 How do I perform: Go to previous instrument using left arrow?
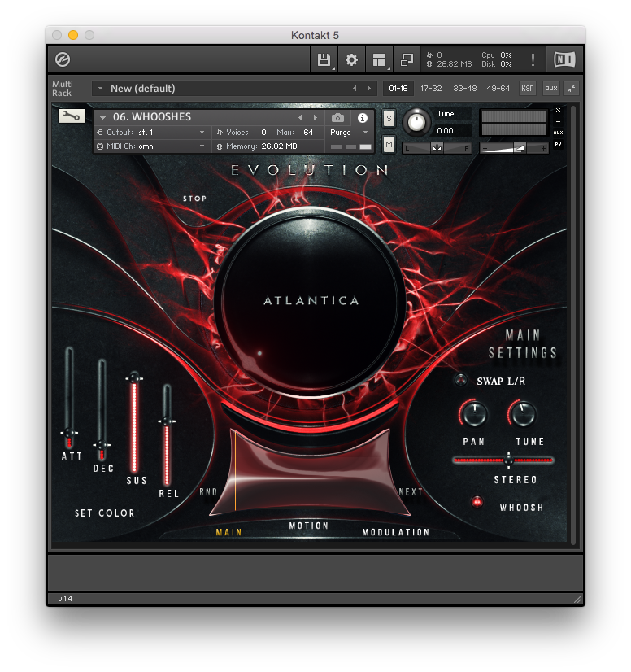(300, 117)
